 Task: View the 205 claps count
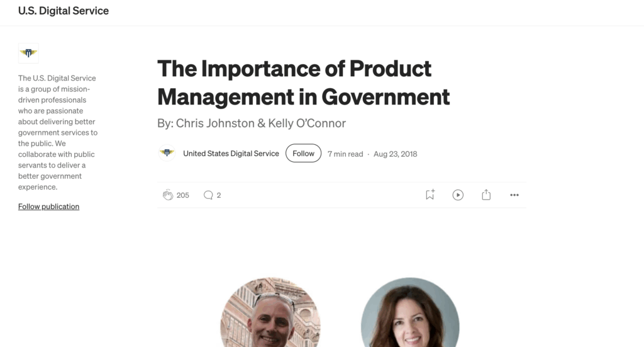(x=183, y=195)
